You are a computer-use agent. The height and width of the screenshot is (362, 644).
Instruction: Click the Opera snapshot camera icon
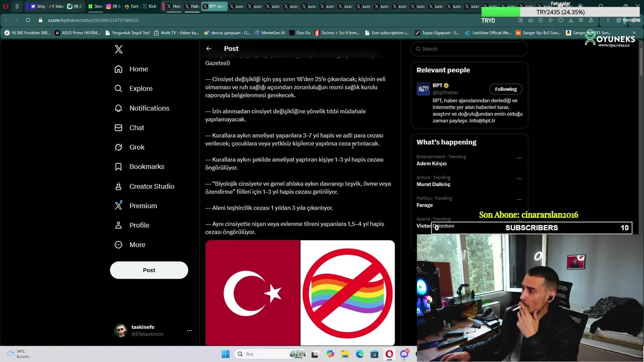point(530,20)
